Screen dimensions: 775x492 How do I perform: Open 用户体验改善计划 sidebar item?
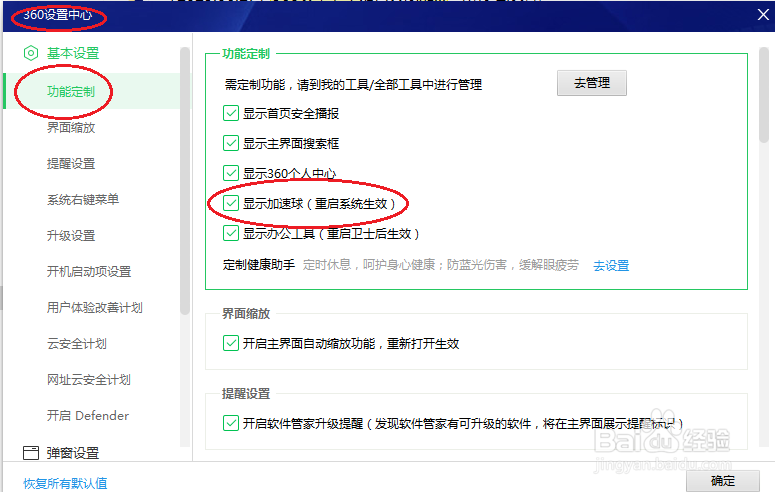coord(95,308)
